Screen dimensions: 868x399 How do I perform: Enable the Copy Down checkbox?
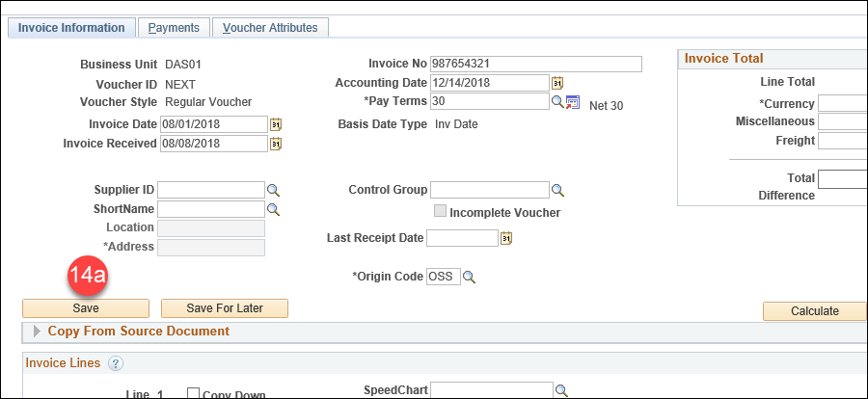click(193, 393)
